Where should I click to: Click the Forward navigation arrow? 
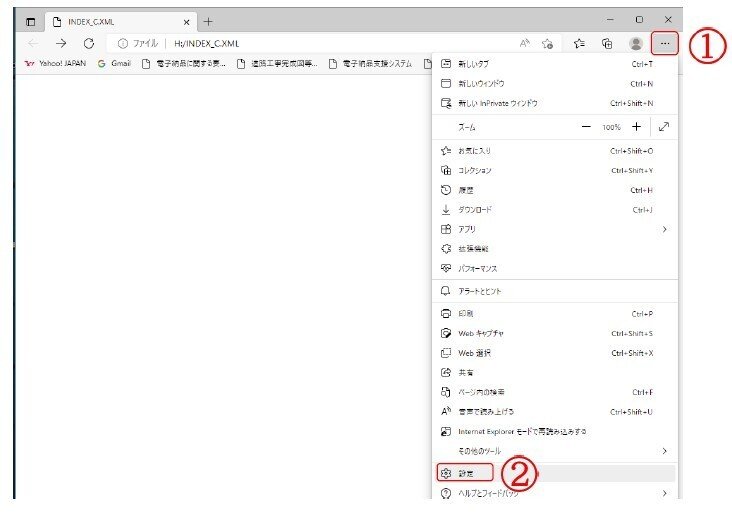point(61,43)
